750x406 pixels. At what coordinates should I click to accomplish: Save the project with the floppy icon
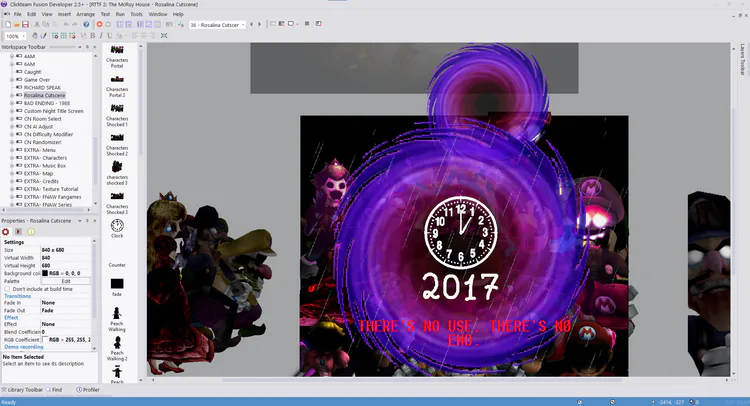(x=25, y=24)
